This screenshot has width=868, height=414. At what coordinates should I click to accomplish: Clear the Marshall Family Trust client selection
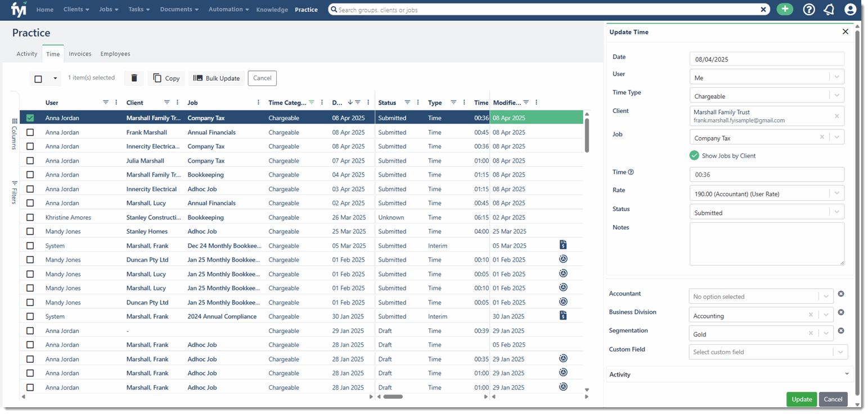(836, 116)
